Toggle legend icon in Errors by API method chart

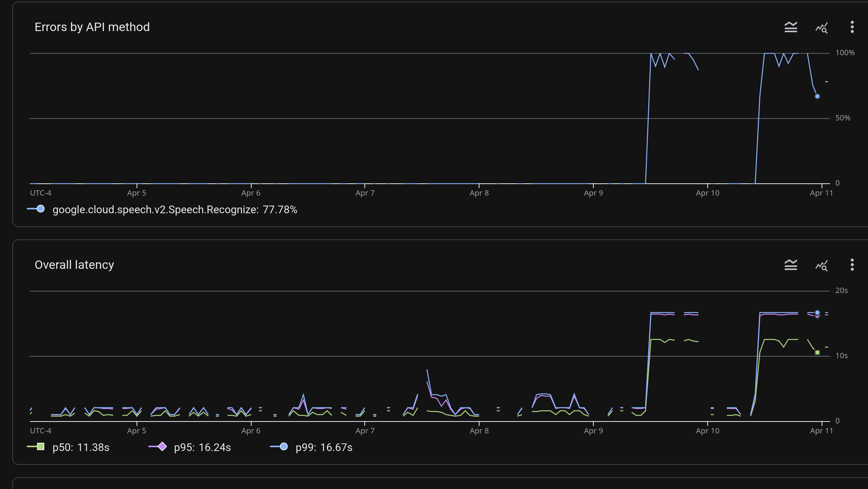[791, 27]
